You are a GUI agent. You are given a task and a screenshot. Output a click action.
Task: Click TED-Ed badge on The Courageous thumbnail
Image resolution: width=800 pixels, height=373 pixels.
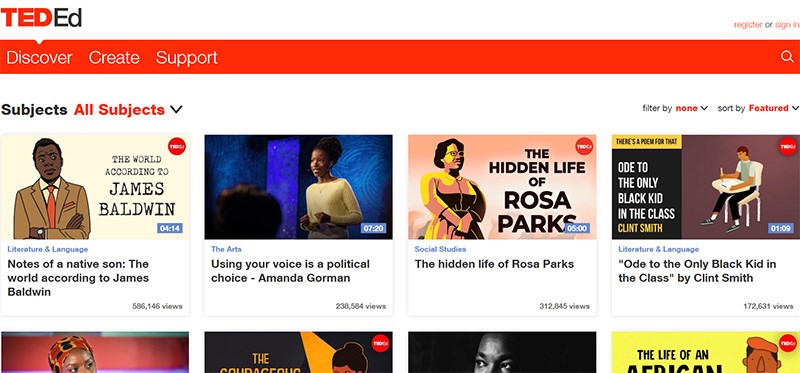(381, 343)
